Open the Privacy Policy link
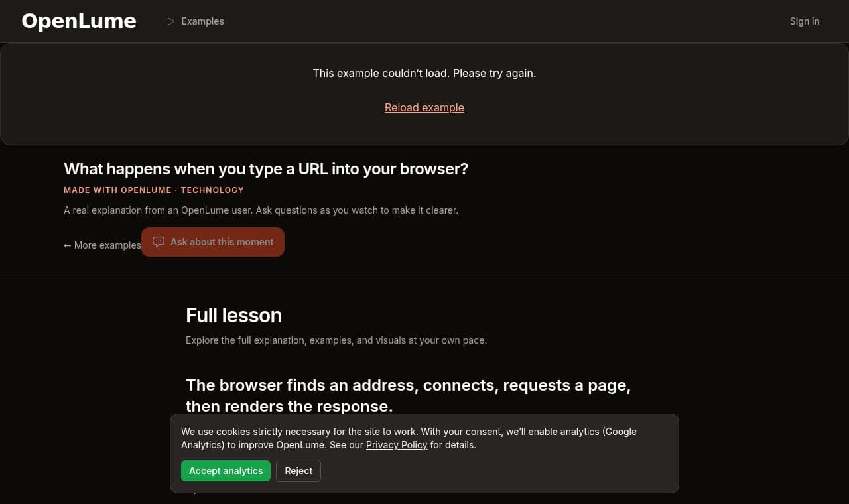This screenshot has width=849, height=504. pos(397,445)
